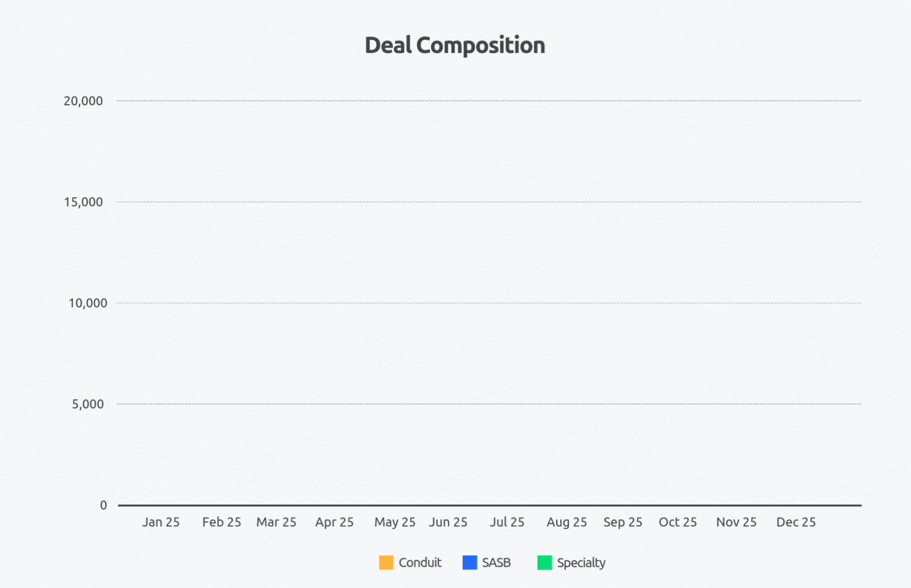Click the blue SASB legend swatch
Image resolution: width=911 pixels, height=588 pixels.
tap(470, 563)
